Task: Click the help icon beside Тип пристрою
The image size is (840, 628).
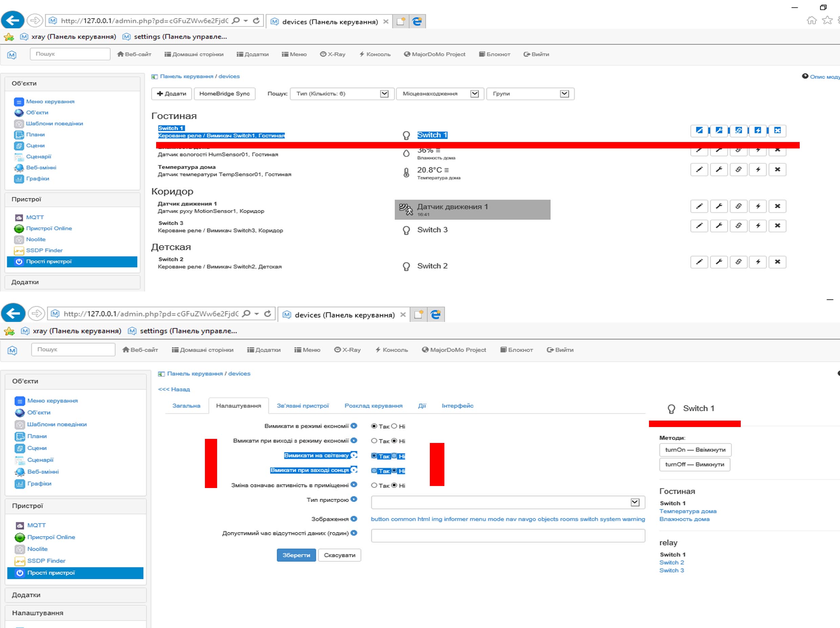Action: point(354,500)
